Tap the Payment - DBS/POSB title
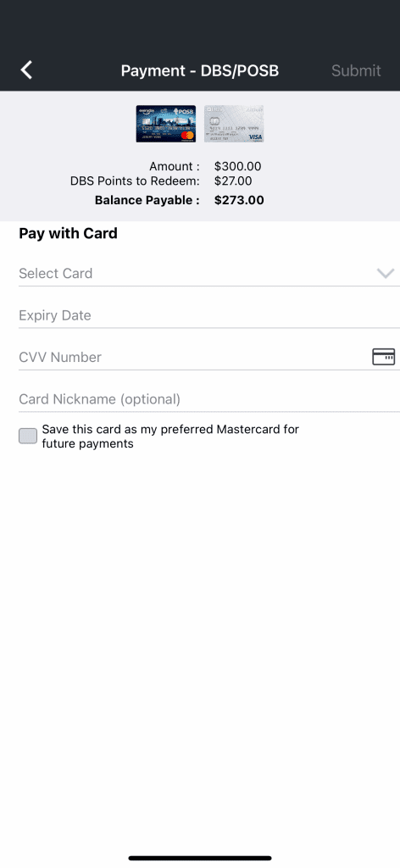Viewport: 400px width, 868px height. (x=200, y=71)
